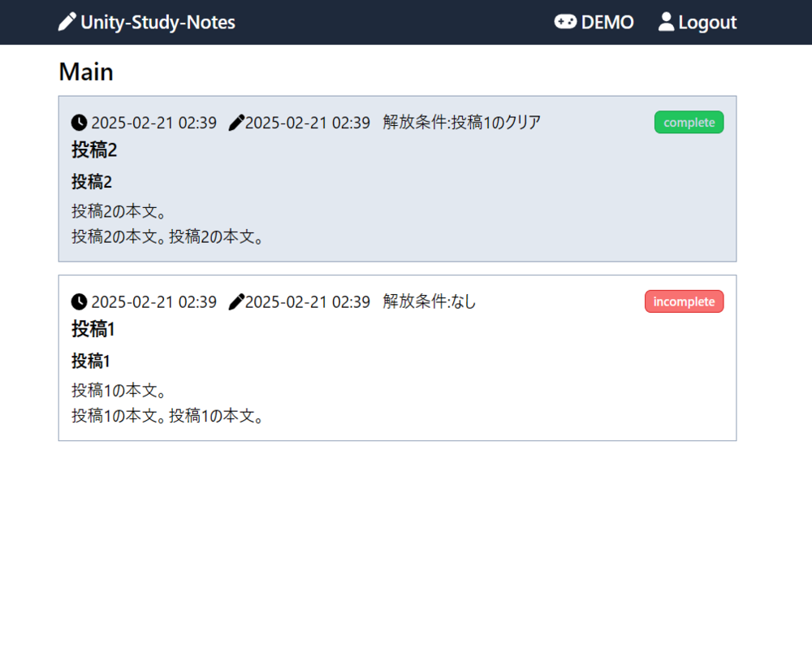The height and width of the screenshot is (650, 812).
Task: Click the clock icon in 投稿2 card
Action: [79, 123]
